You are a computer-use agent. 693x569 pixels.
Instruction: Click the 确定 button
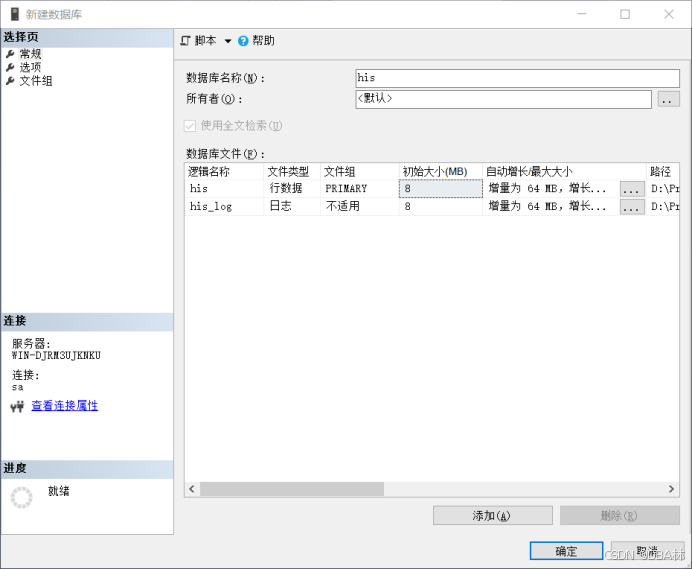(x=566, y=551)
